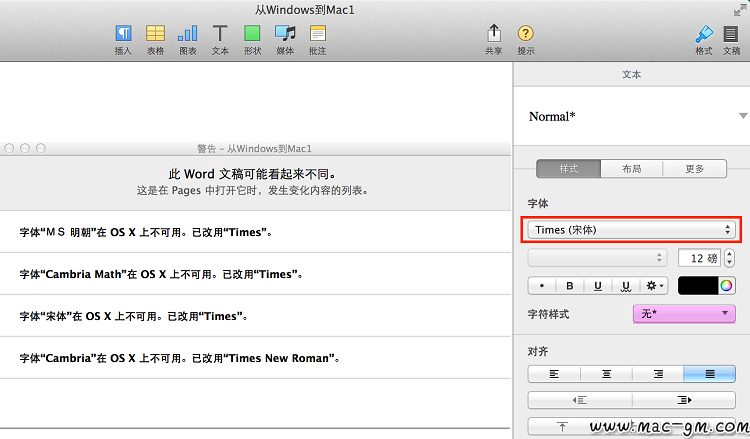This screenshot has width=750, height=439.
Task: Apply single underline with the U button
Action: pyautogui.click(x=598, y=286)
